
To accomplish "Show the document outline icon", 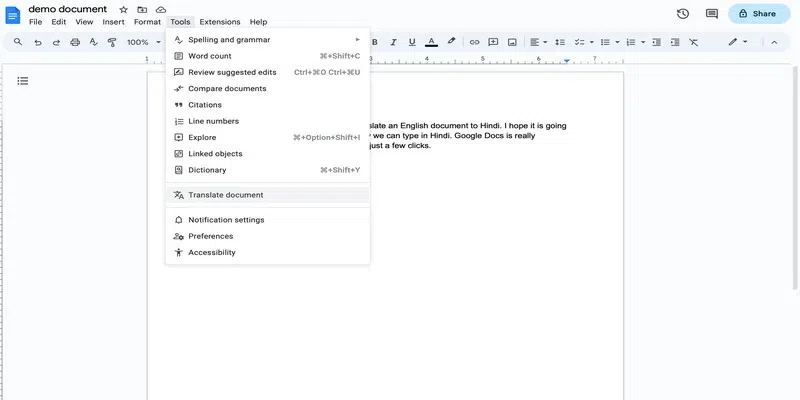I will 22,81.
